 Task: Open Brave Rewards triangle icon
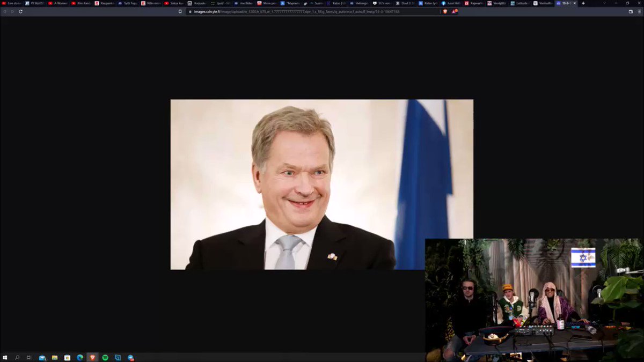click(x=453, y=11)
